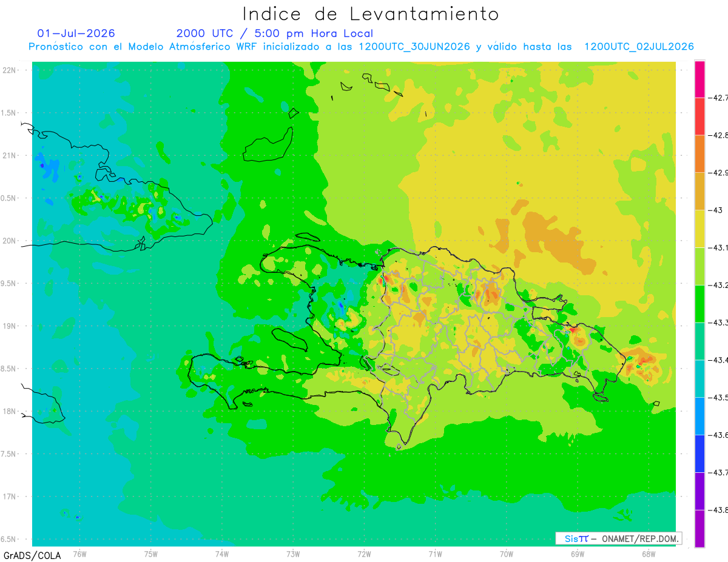Select the red swatch between -42.7 and -42.8
Image resolution: width=728 pixels, height=562 pixels.
(699, 116)
